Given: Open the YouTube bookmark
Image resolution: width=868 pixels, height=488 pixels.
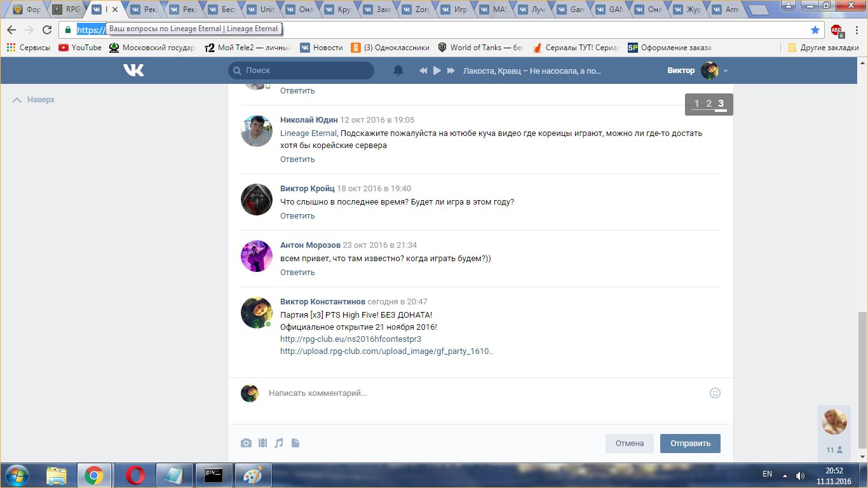Looking at the screenshot, I should (x=80, y=48).
